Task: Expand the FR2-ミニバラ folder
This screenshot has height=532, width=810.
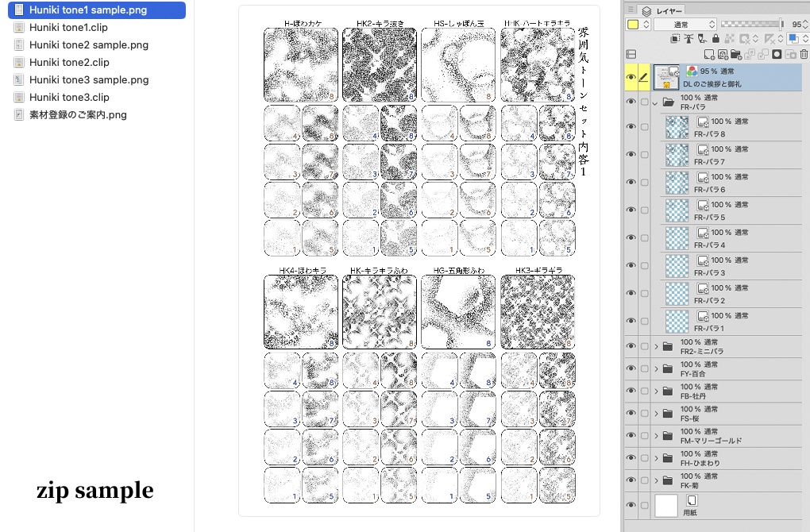Action: click(656, 346)
